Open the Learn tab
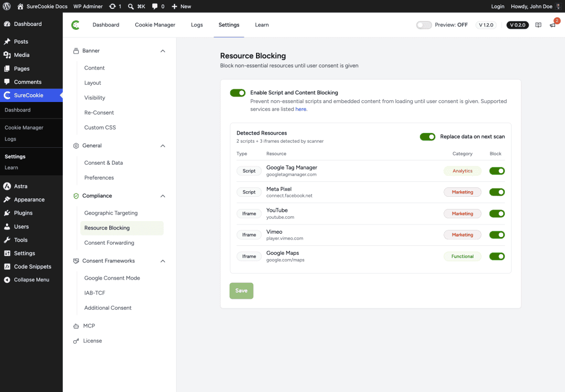 (262, 25)
